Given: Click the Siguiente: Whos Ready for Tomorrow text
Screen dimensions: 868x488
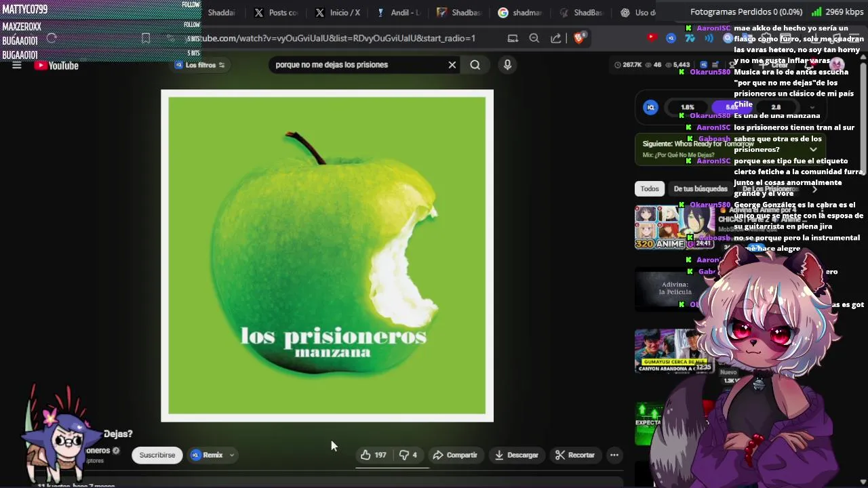Looking at the screenshot, I should (x=698, y=144).
